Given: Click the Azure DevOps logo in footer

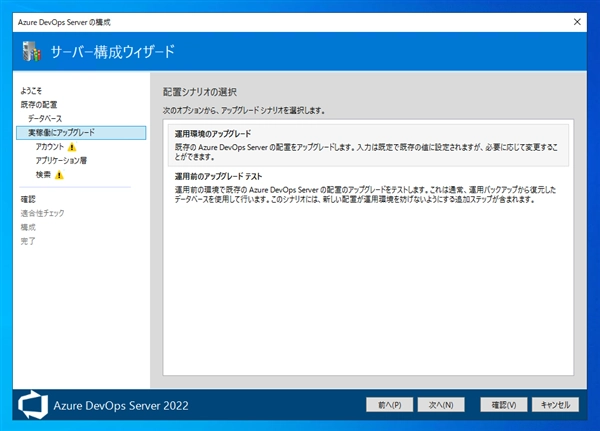Looking at the screenshot, I should [33, 405].
